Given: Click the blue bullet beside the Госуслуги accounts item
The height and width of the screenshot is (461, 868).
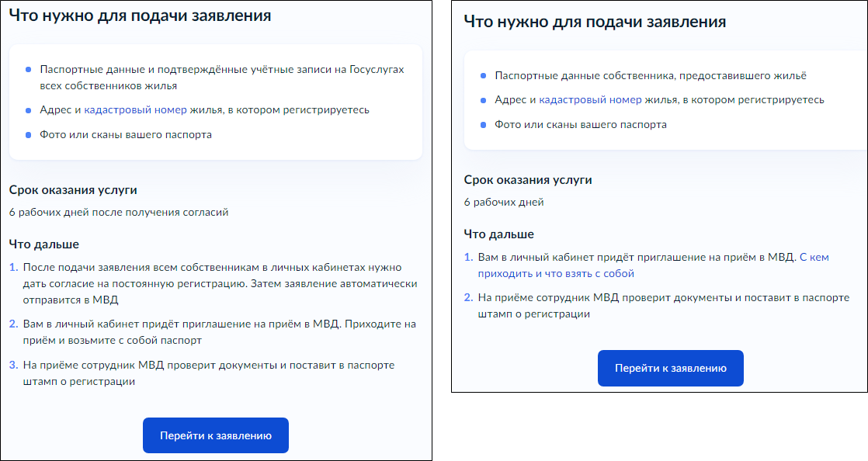Looking at the screenshot, I should coord(29,69).
